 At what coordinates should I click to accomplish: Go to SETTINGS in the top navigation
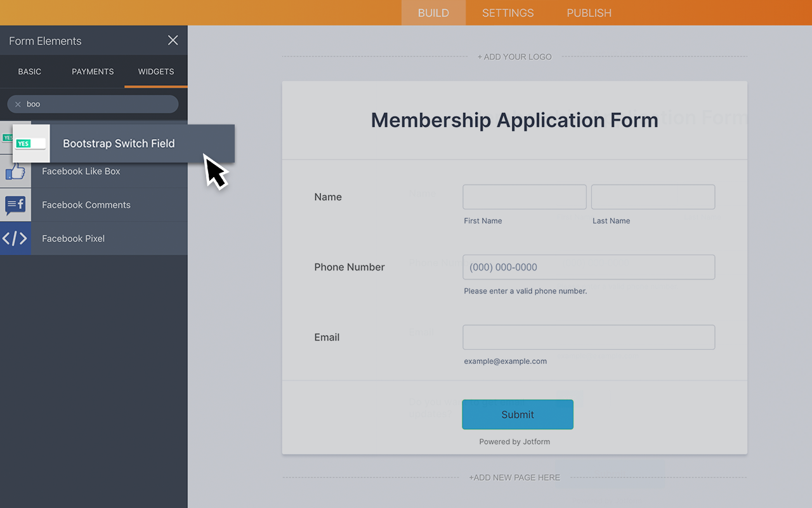507,13
